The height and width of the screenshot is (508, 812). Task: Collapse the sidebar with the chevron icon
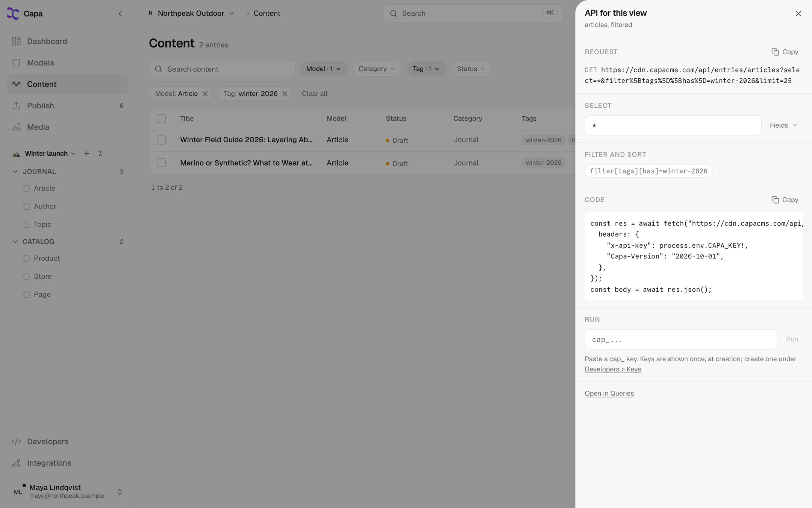pos(120,14)
